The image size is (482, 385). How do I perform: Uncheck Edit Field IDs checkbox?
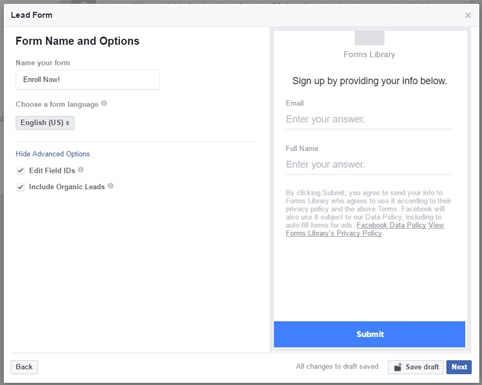[21, 170]
